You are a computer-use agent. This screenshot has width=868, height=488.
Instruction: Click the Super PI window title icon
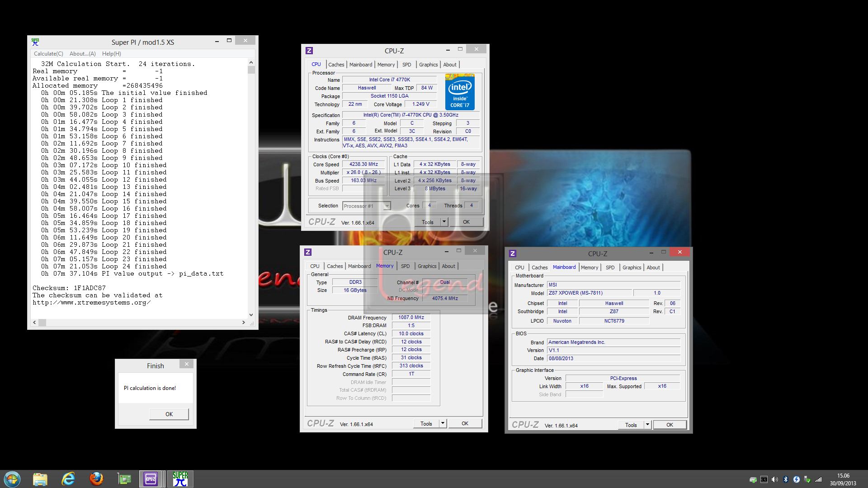click(35, 42)
